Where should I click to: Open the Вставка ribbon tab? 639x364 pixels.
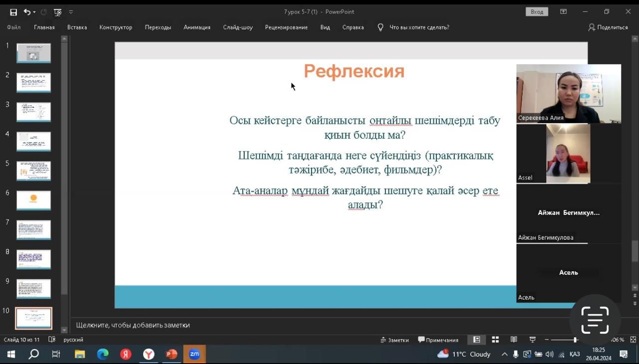coord(77,27)
